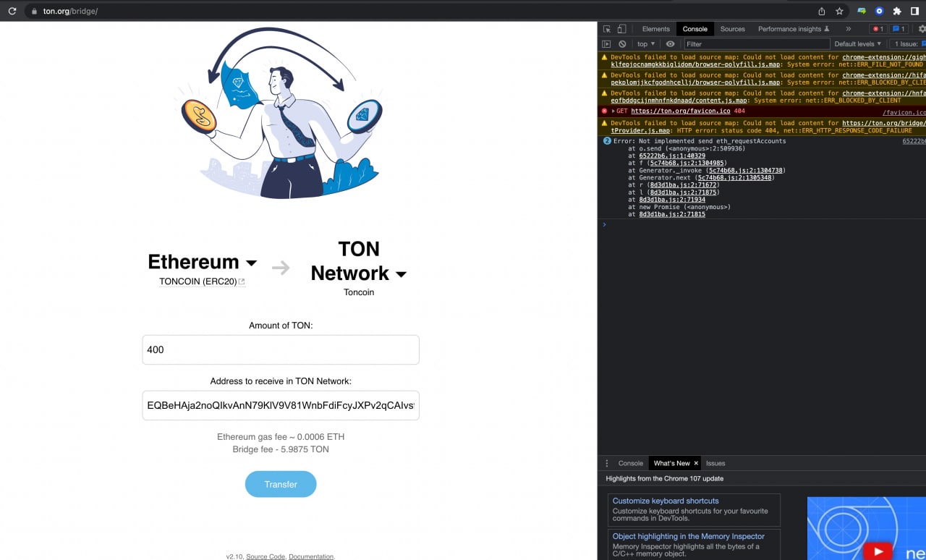The height and width of the screenshot is (560, 926).
Task: Focus the console Filter field
Action: [x=757, y=44]
